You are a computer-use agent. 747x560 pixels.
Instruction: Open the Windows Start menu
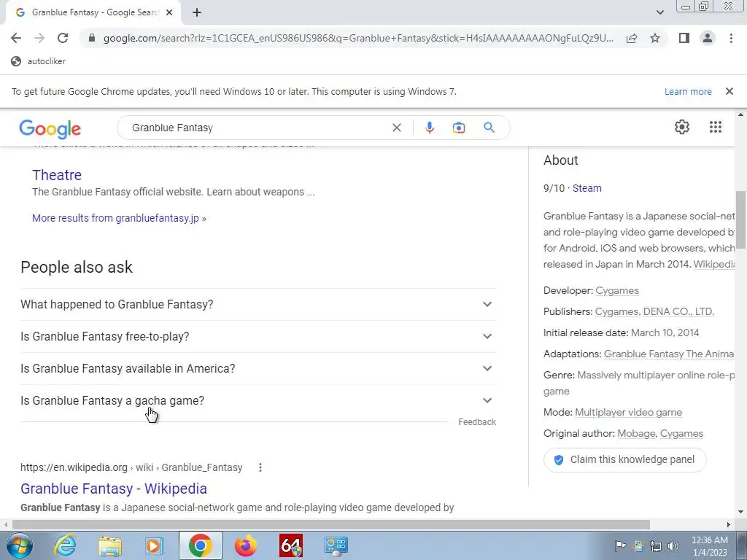coord(19,545)
